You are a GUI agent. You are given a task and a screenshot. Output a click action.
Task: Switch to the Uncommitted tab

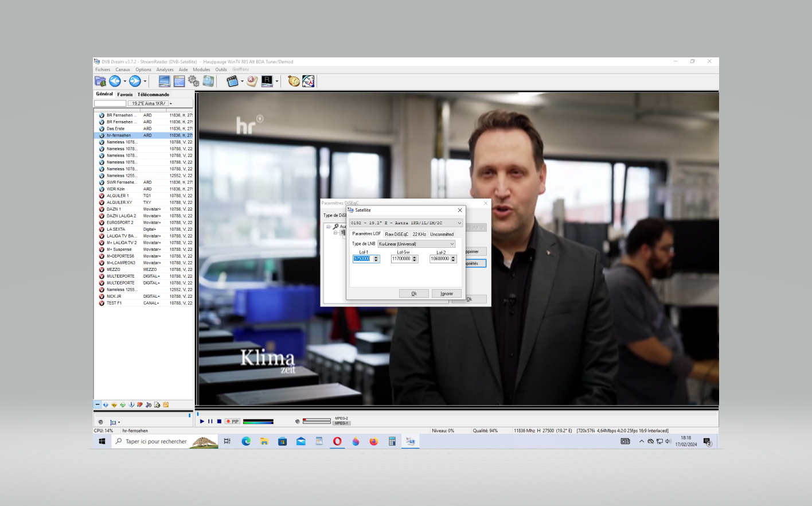click(x=442, y=234)
